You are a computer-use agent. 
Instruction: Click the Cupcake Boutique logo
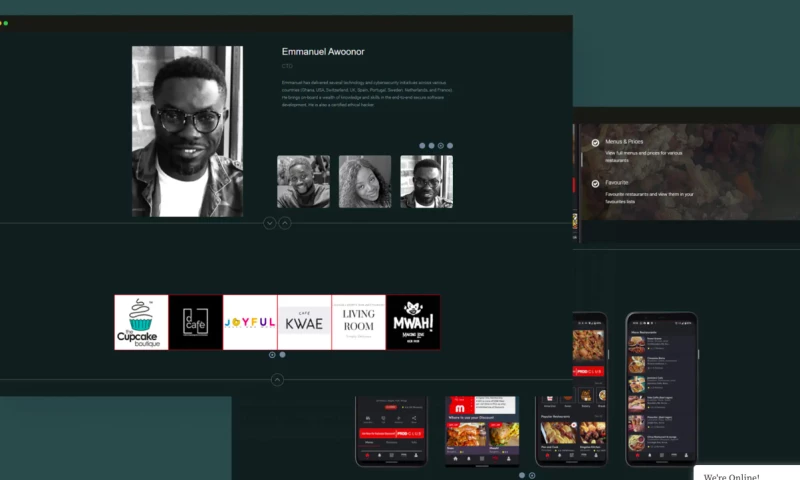[141, 322]
